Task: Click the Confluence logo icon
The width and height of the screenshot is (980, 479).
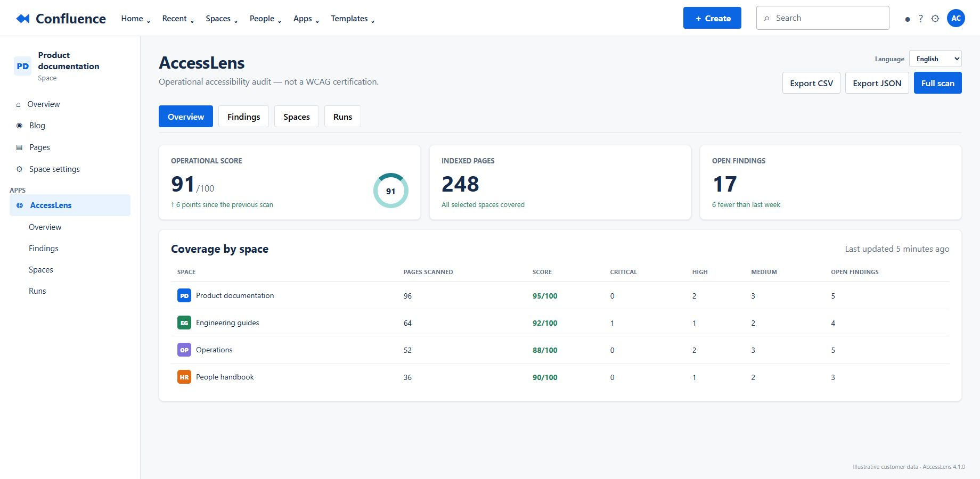Action: (x=23, y=19)
